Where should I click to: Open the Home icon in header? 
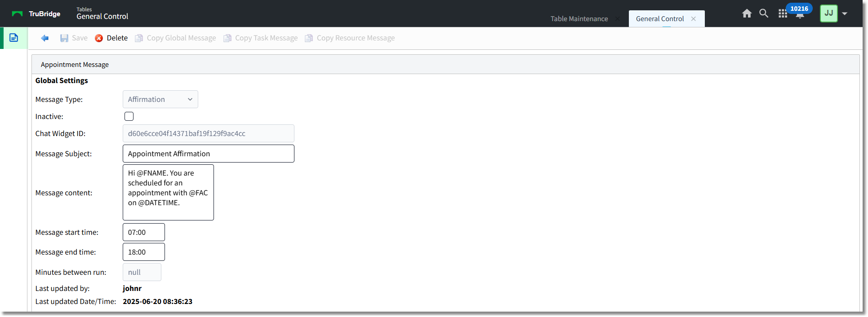pyautogui.click(x=747, y=13)
